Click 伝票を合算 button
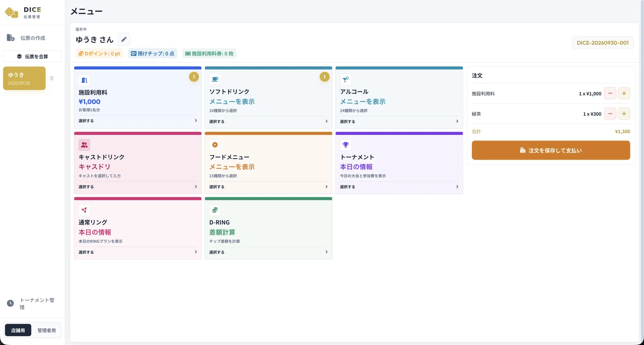Viewport: 644px width, 345px height. [32, 56]
